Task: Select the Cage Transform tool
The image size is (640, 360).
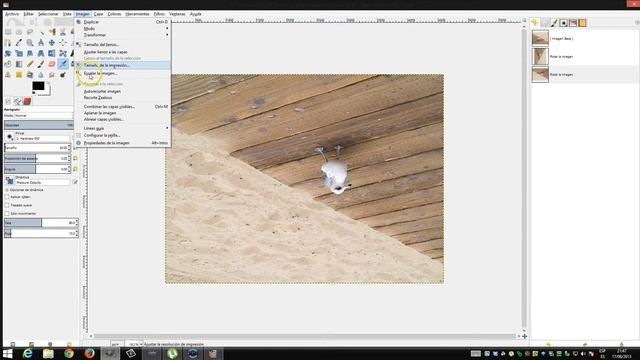Action: pyautogui.click(x=63, y=53)
